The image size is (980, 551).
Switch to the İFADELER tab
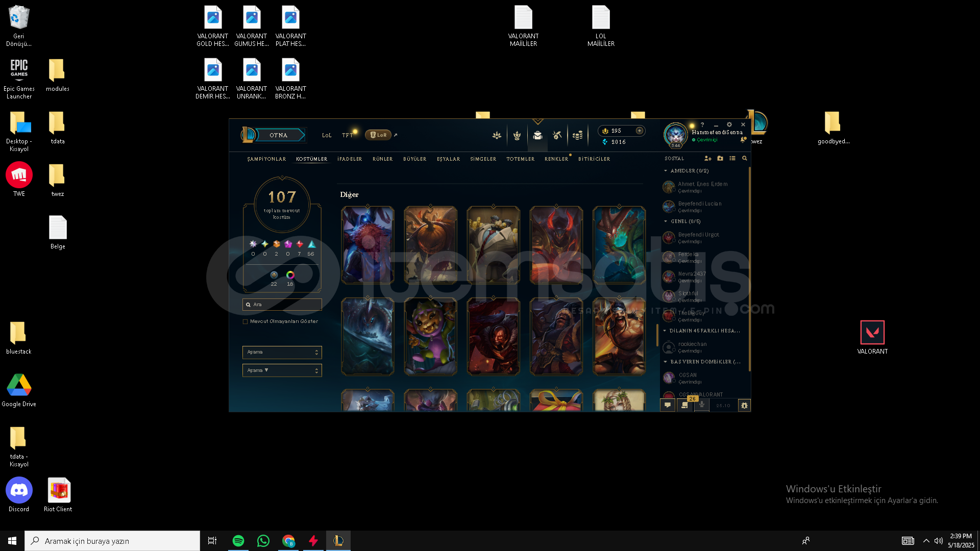(x=350, y=159)
